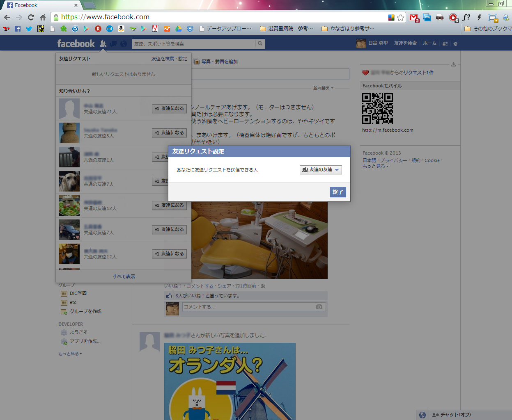Bookmark this page with star icon
Image resolution: width=512 pixels, height=420 pixels.
(x=401, y=17)
